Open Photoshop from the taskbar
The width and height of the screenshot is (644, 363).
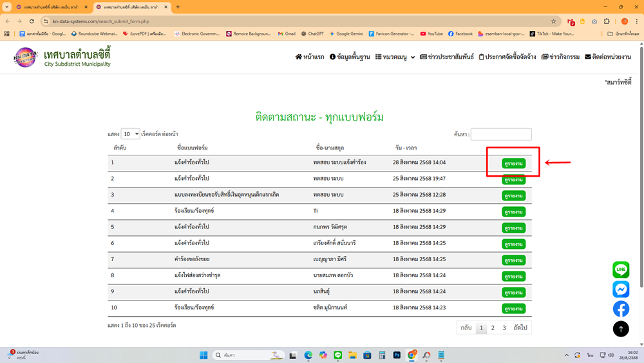click(397, 355)
